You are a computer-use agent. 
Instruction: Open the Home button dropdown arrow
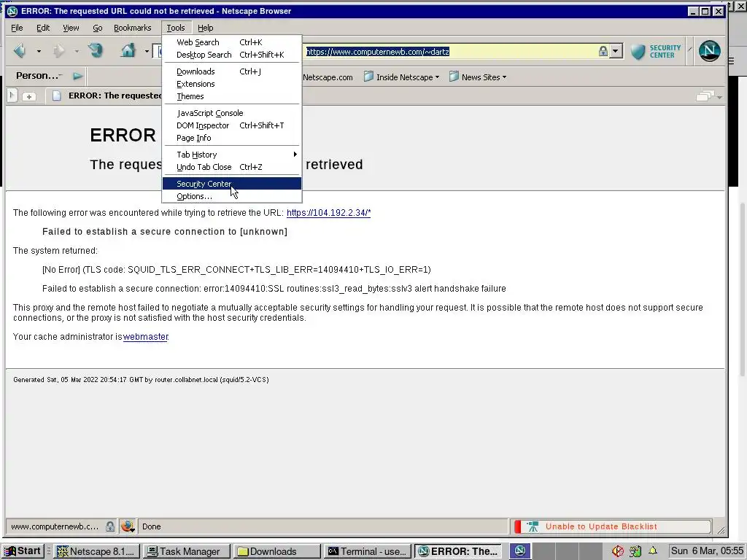(x=147, y=51)
